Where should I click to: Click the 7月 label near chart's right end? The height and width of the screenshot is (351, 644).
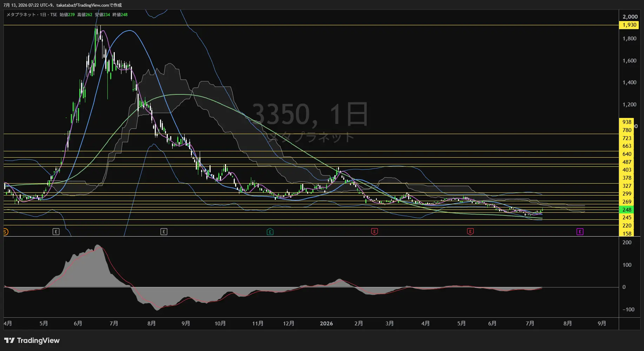[x=530, y=324]
